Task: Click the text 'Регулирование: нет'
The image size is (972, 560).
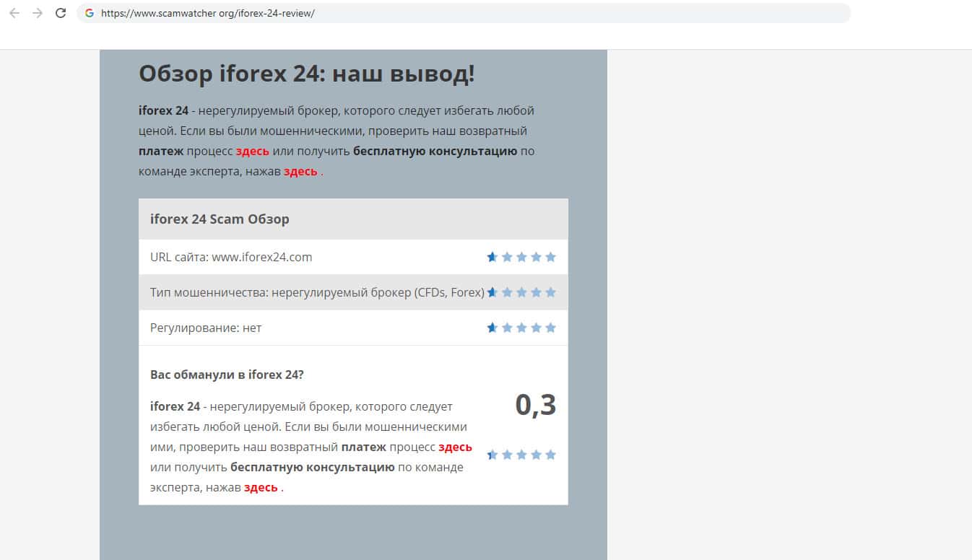Action: (206, 328)
